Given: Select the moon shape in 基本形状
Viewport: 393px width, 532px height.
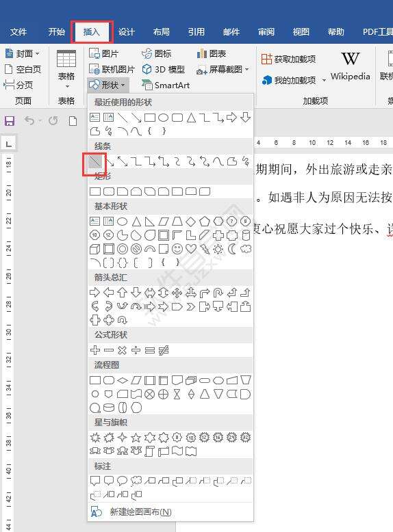Looking at the screenshot, I should coord(232,249).
